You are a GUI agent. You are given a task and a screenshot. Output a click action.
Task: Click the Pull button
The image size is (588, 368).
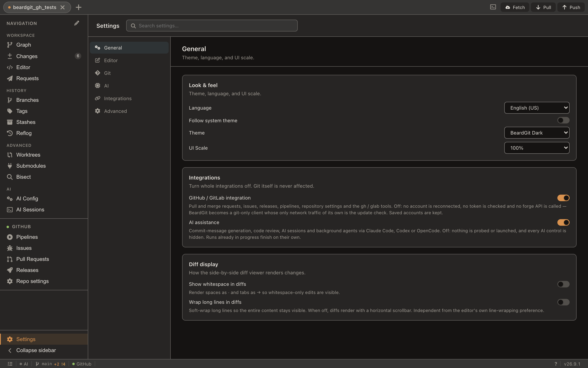click(x=543, y=7)
